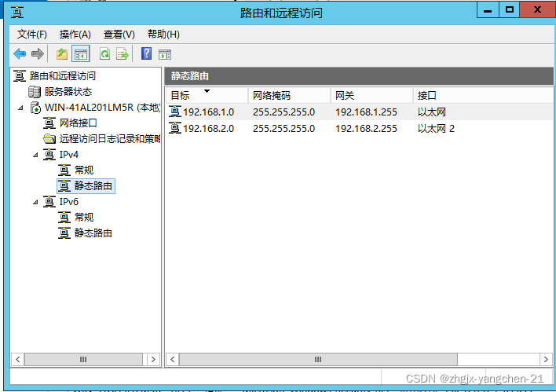Select the IPv6 tree label

pyautogui.click(x=69, y=202)
